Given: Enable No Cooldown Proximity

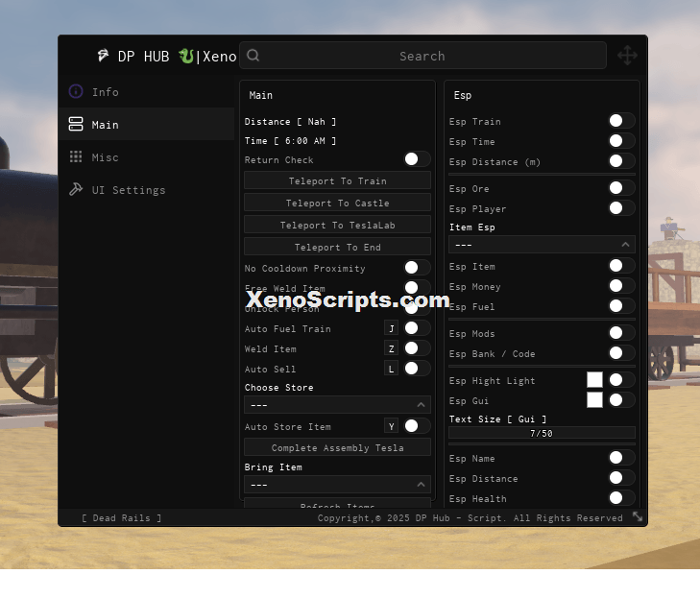Looking at the screenshot, I should 418,267.
